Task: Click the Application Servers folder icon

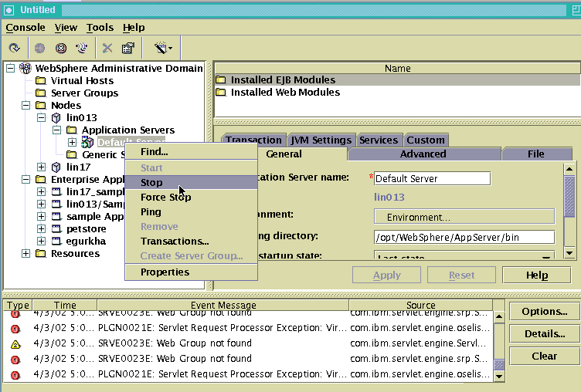Action: coord(72,130)
